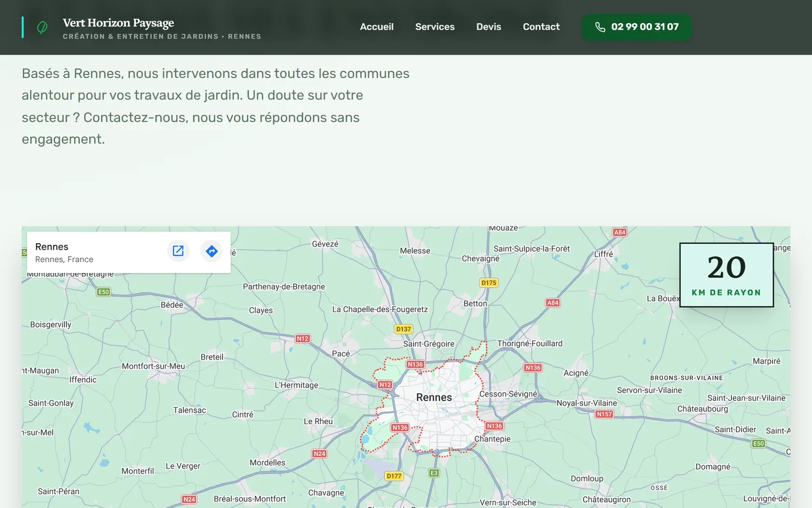Click Mordelles label on map
Screen dimensions: 812x508
click(267, 463)
